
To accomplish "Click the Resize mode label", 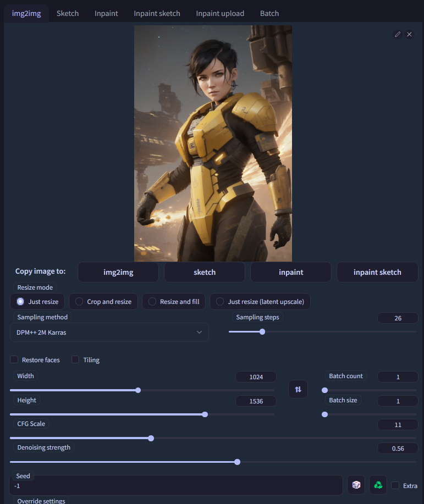I will tap(35, 287).
